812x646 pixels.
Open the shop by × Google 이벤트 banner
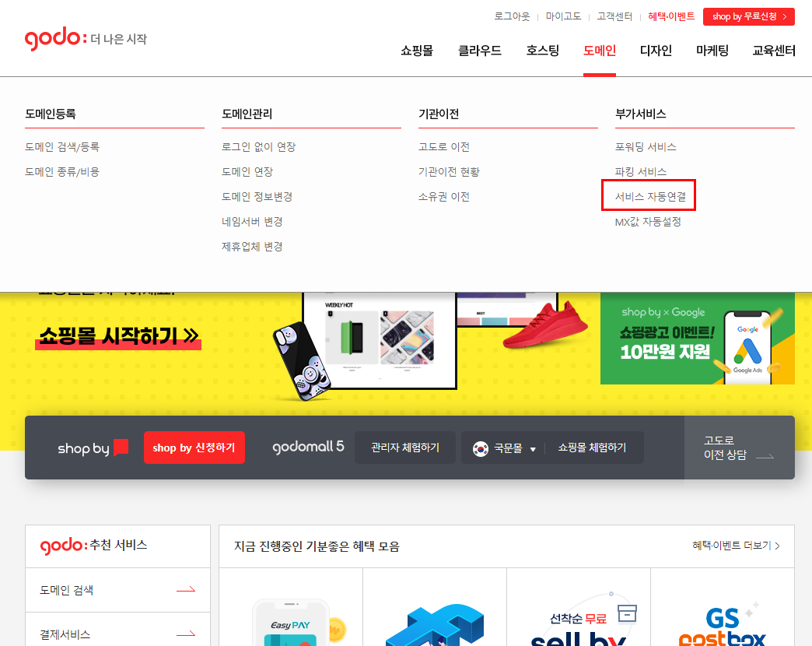(x=697, y=339)
